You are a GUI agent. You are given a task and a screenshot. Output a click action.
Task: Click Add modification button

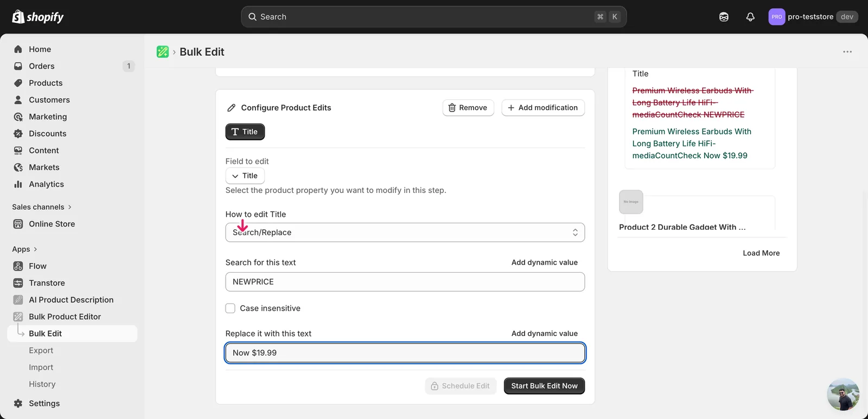543,108
